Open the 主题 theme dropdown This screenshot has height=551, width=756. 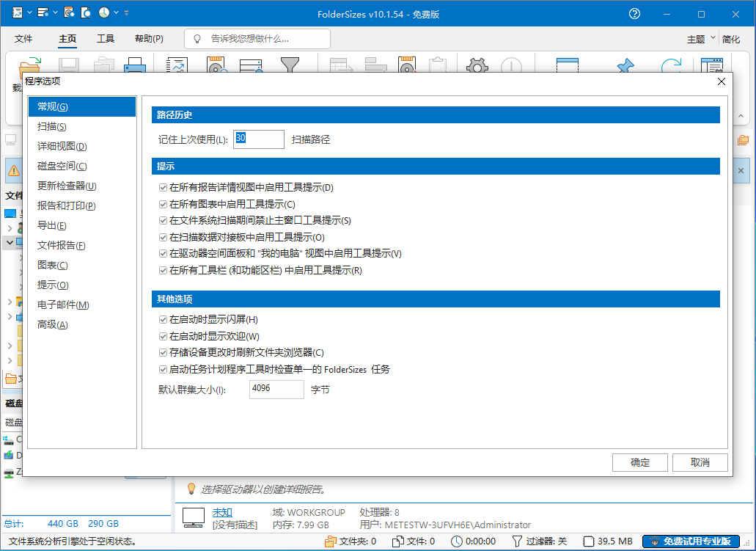click(x=701, y=39)
